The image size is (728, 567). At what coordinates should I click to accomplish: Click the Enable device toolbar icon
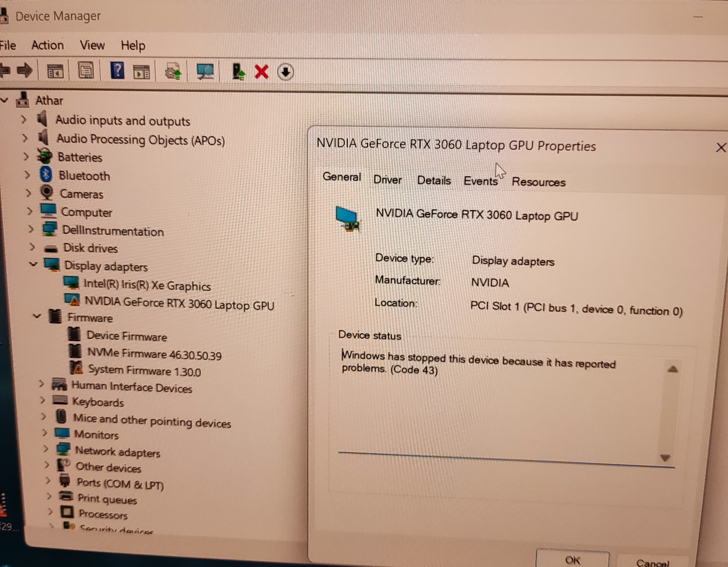click(238, 72)
